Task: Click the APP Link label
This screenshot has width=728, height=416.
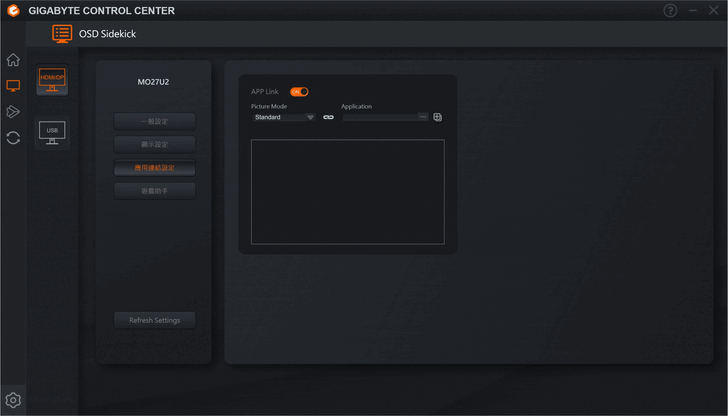Action: [265, 92]
